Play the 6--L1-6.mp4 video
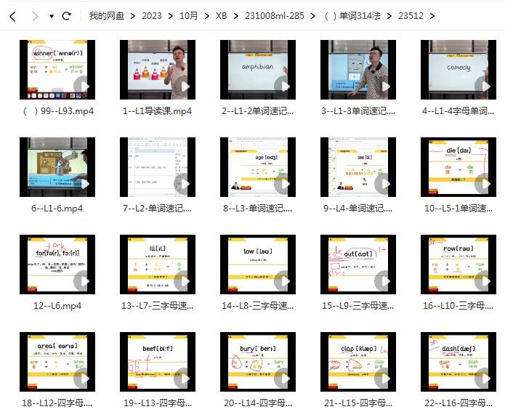 pos(83,184)
